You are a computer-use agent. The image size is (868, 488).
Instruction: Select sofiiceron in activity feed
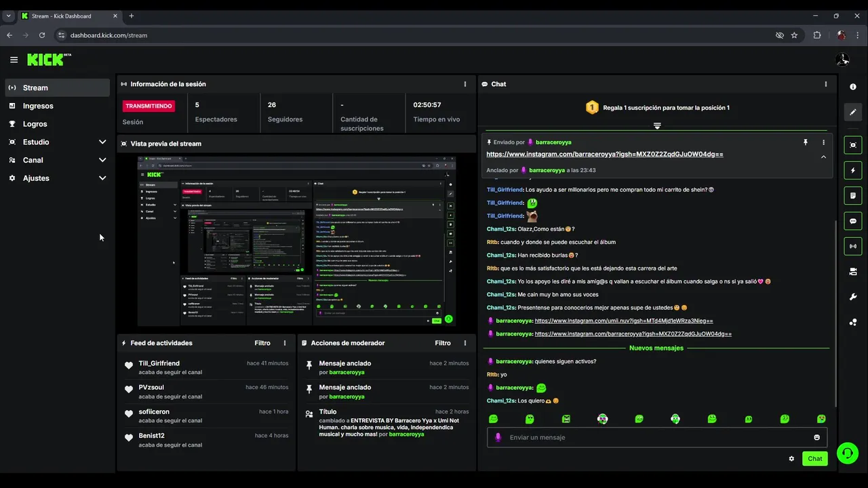point(154,411)
